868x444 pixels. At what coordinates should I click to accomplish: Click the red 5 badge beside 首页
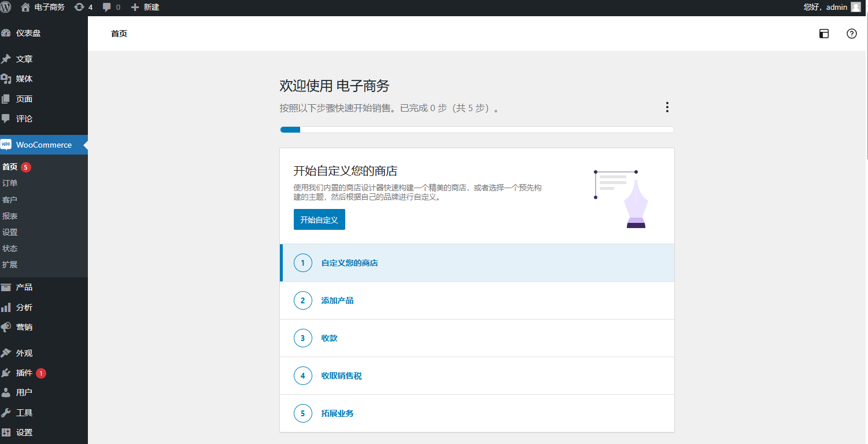click(26, 167)
